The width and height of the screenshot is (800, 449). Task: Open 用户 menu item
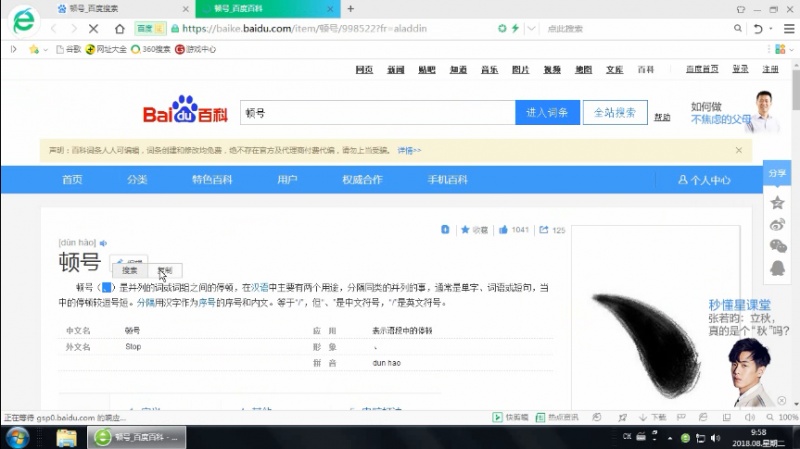[287, 180]
